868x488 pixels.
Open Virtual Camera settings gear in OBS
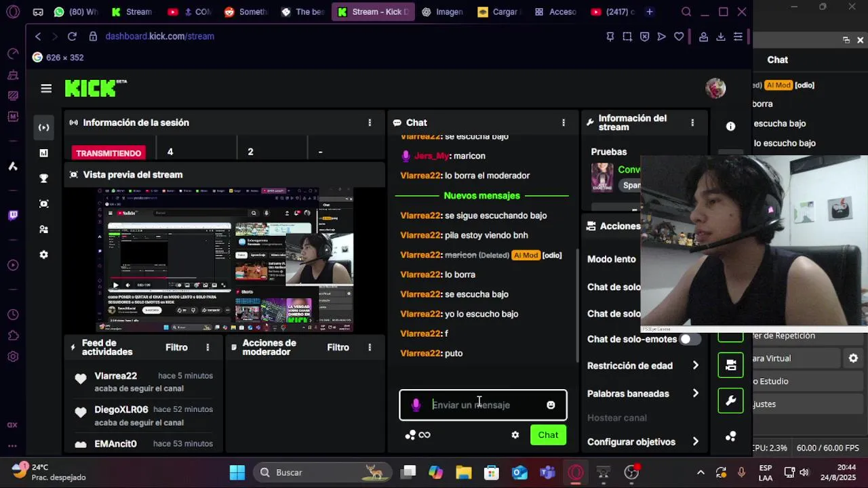(853, 358)
